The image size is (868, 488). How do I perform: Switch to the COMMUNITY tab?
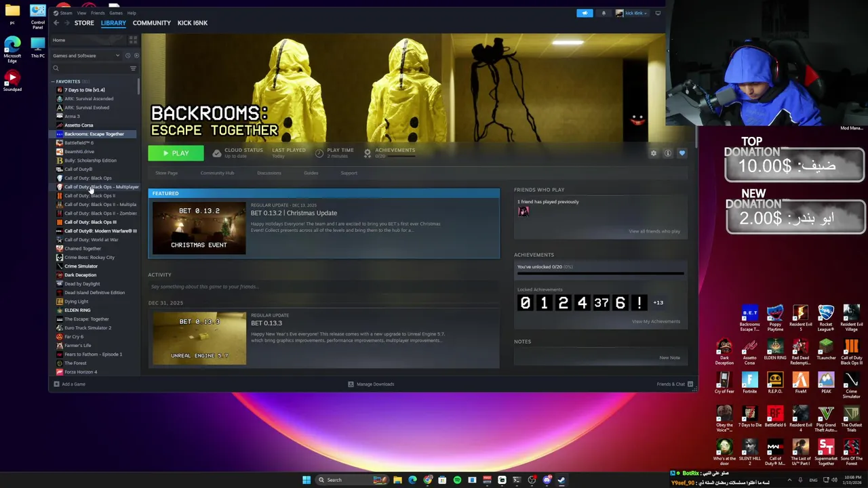152,23
